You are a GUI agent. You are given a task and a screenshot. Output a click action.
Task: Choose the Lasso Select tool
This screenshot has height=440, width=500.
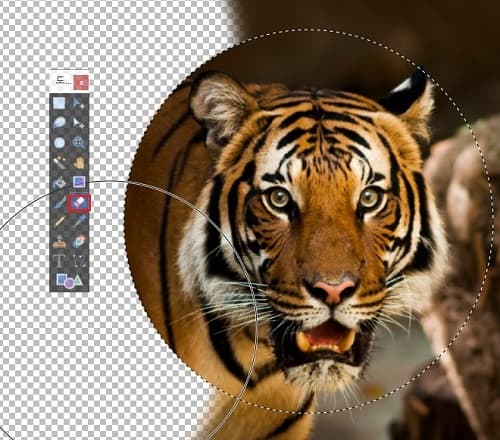[x=59, y=123]
